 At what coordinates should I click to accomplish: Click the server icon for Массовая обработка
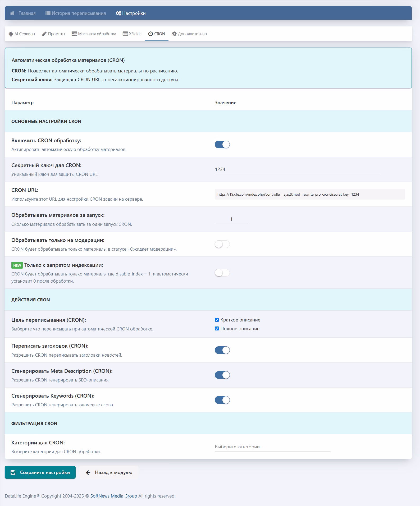[x=74, y=34]
